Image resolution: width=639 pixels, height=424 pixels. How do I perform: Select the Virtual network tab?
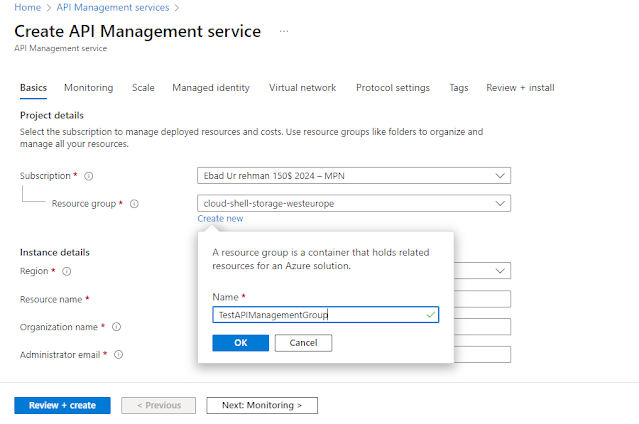tap(302, 88)
